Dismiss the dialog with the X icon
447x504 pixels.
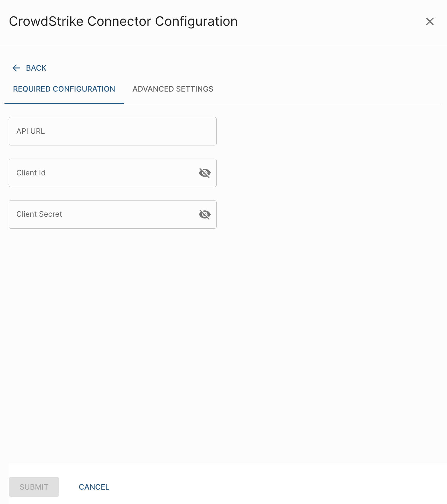point(430,22)
